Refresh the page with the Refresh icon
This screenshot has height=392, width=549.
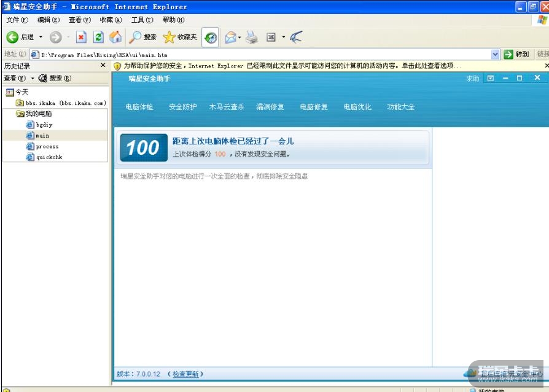coord(98,37)
